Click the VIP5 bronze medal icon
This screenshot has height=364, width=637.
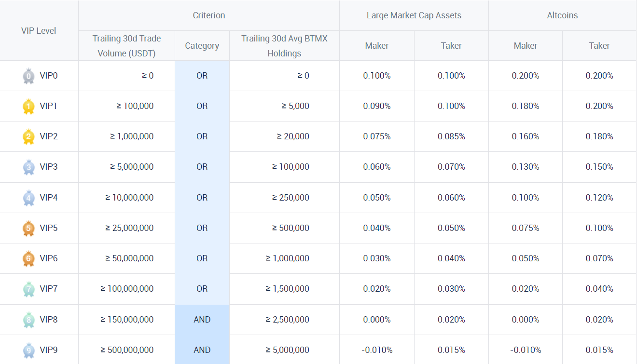click(x=28, y=229)
